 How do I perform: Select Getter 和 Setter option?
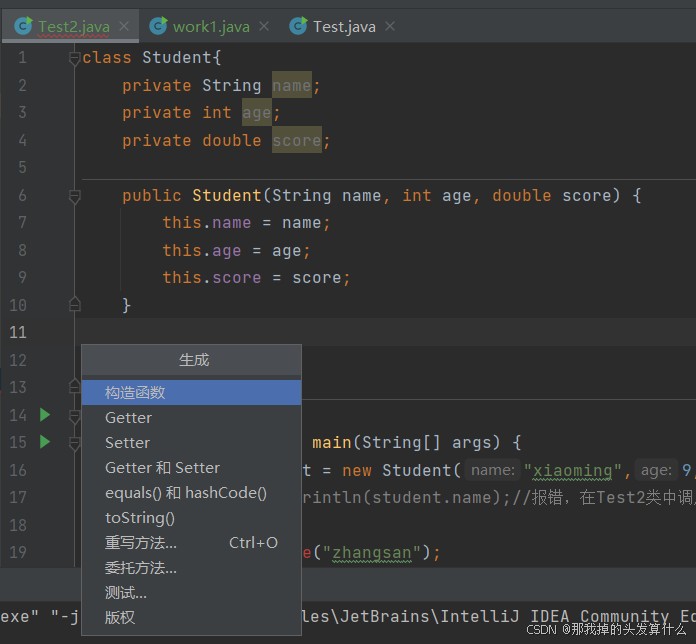[x=191, y=468]
